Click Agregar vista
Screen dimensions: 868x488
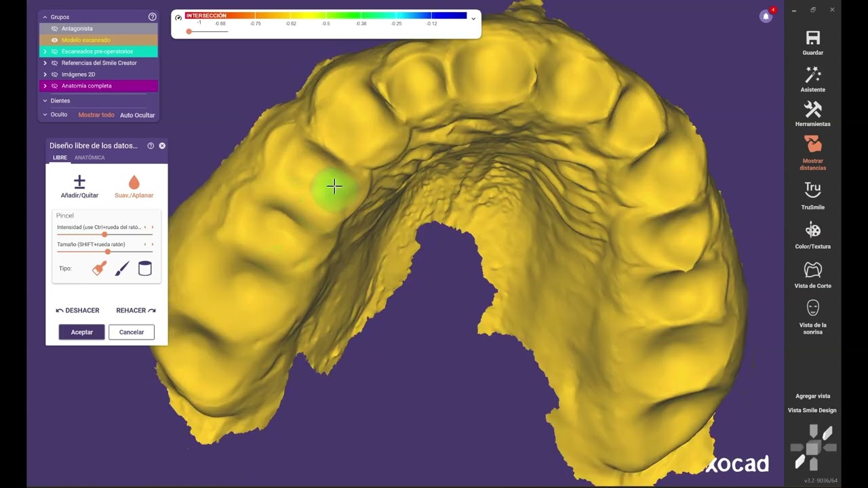(x=812, y=396)
